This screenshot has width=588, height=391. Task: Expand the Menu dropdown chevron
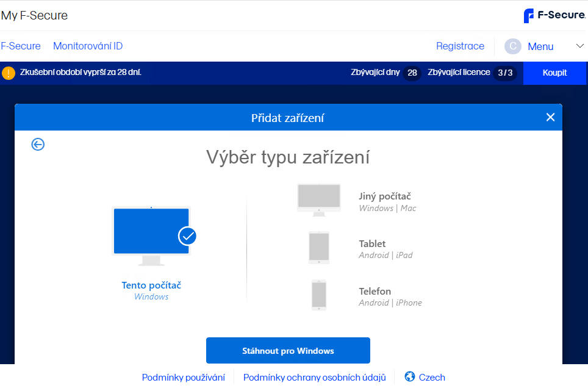click(x=579, y=46)
